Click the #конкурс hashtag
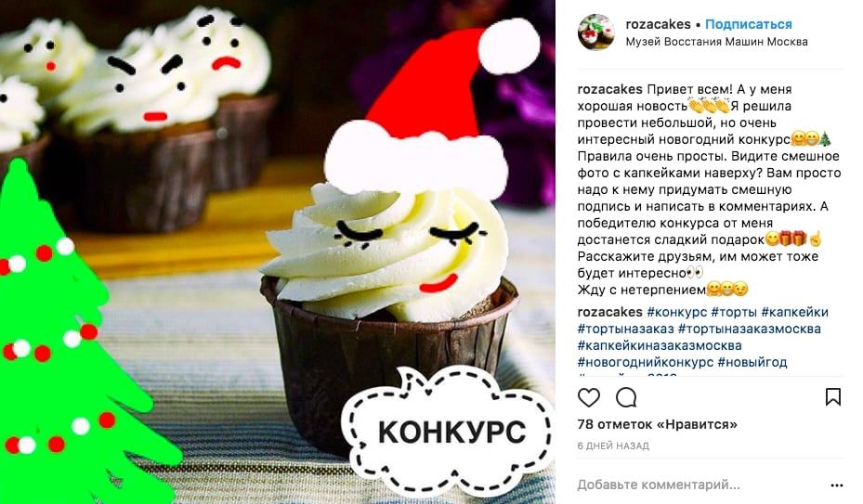Image resolution: width=863 pixels, height=504 pixels. (x=676, y=312)
